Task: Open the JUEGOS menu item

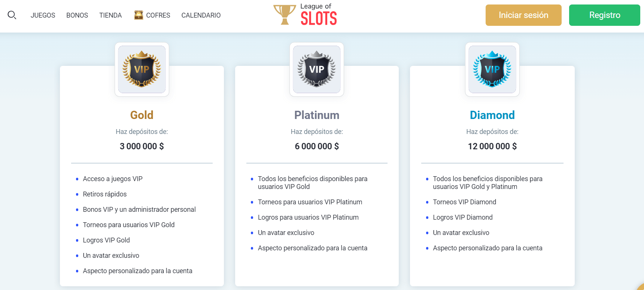Action: (43, 15)
